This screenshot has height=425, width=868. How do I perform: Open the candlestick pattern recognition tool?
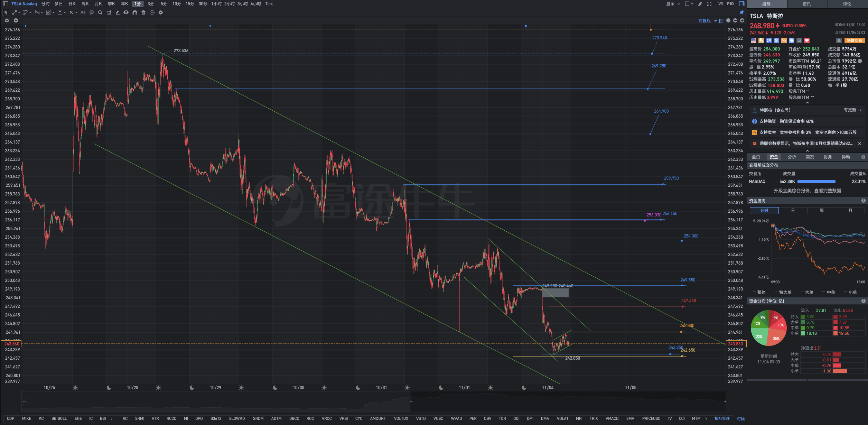coord(109,12)
